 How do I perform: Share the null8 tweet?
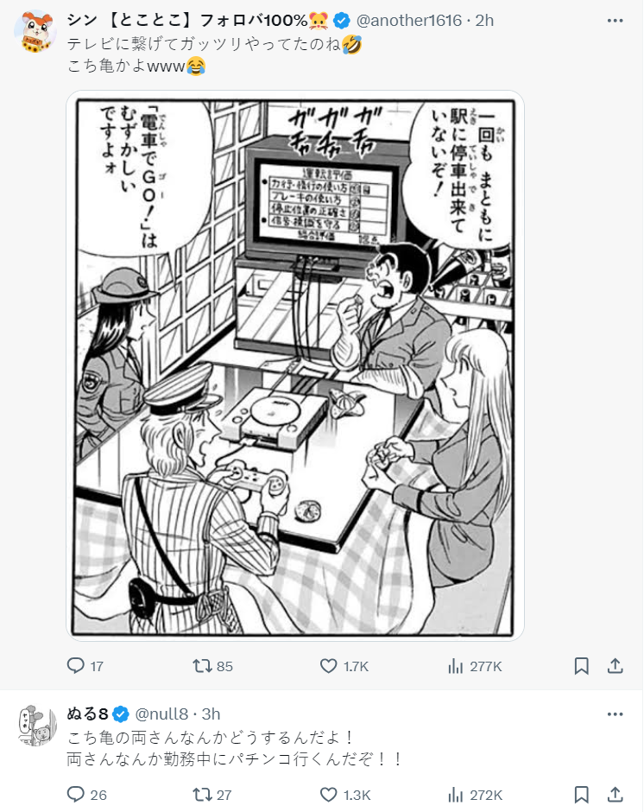[615, 795]
